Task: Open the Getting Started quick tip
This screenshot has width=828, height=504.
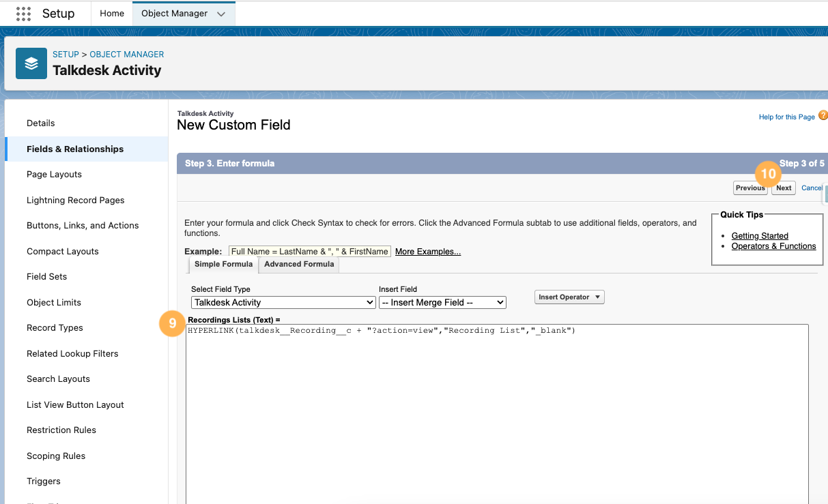Action: coord(760,236)
